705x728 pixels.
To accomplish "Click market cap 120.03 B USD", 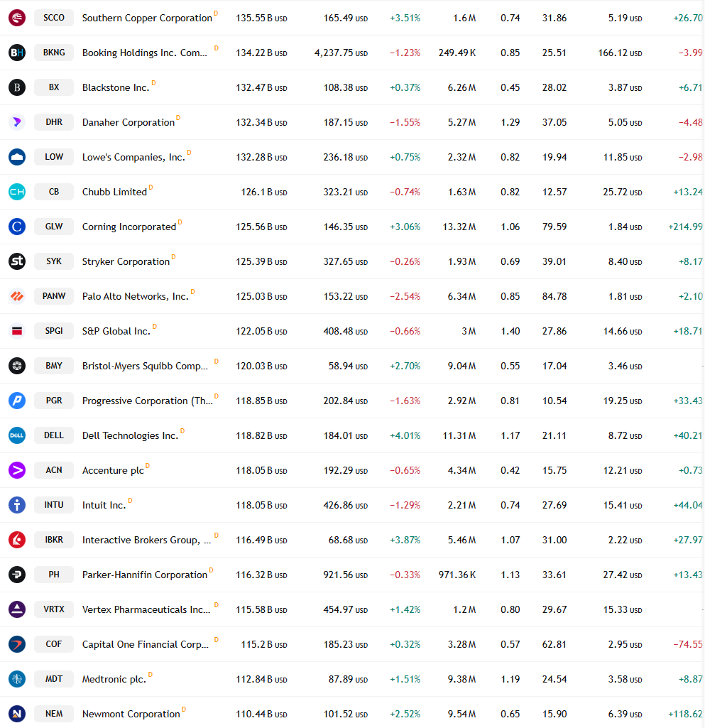I will coord(261,366).
